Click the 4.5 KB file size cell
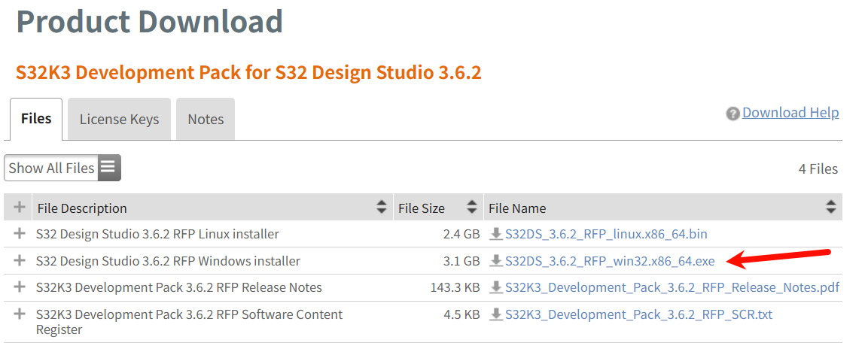 tap(461, 314)
